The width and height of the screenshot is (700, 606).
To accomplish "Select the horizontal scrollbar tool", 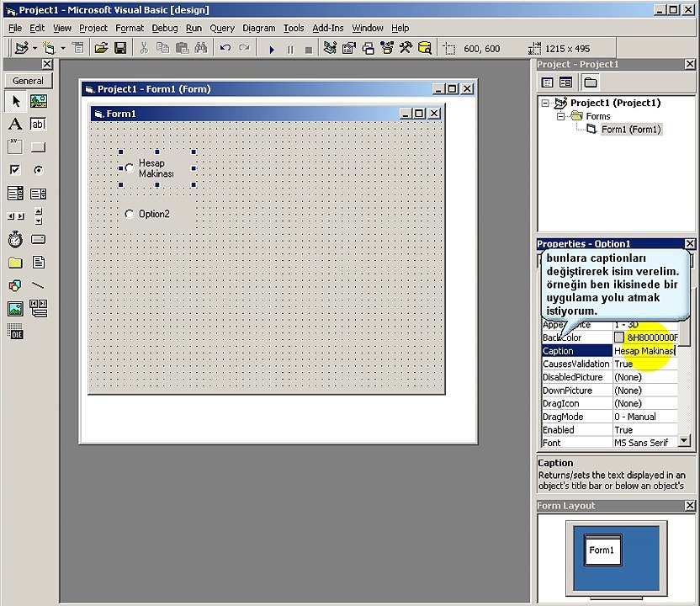I will [x=16, y=216].
